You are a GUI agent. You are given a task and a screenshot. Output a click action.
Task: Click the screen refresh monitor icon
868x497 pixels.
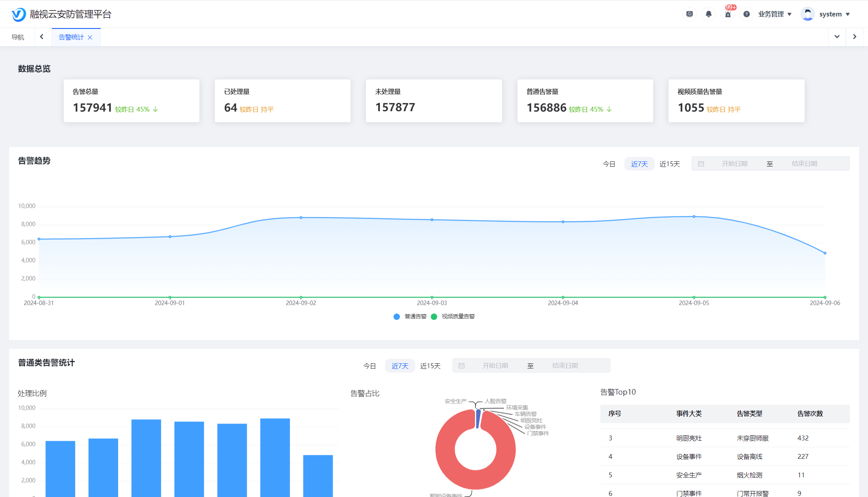[x=690, y=14]
